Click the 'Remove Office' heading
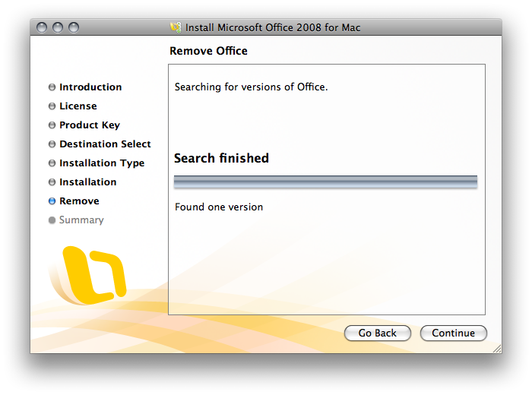This screenshot has width=532, height=395. (x=208, y=51)
